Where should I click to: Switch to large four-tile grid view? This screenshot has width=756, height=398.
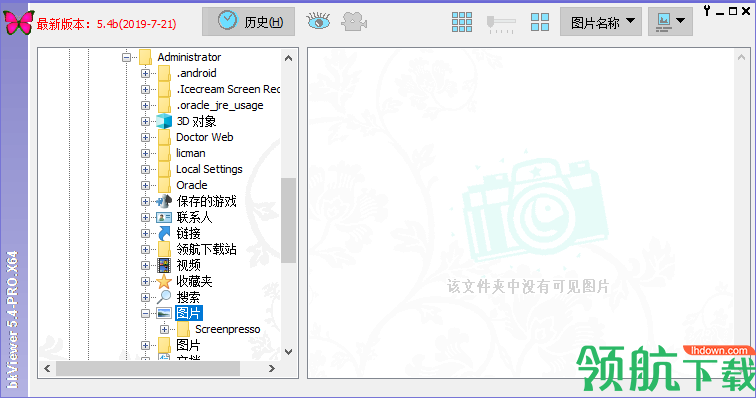[540, 22]
